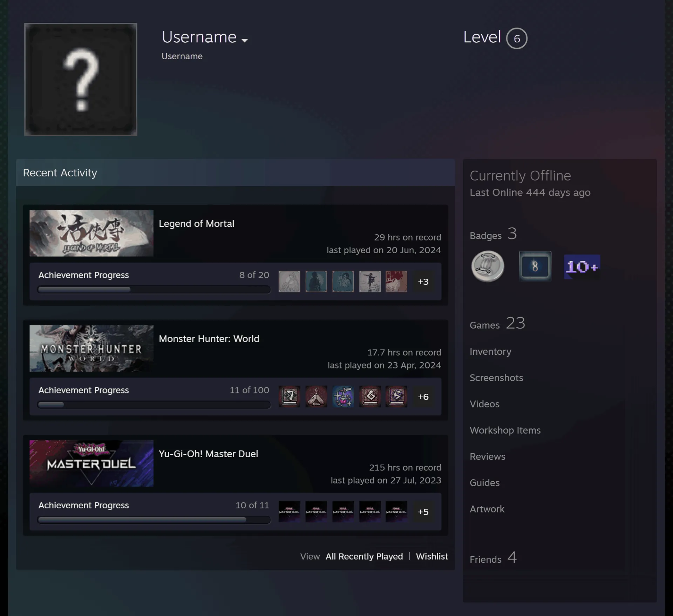Image resolution: width=673 pixels, height=616 pixels.
Task: Click Legend of Mortal achievement progress bar
Action: 154,290
